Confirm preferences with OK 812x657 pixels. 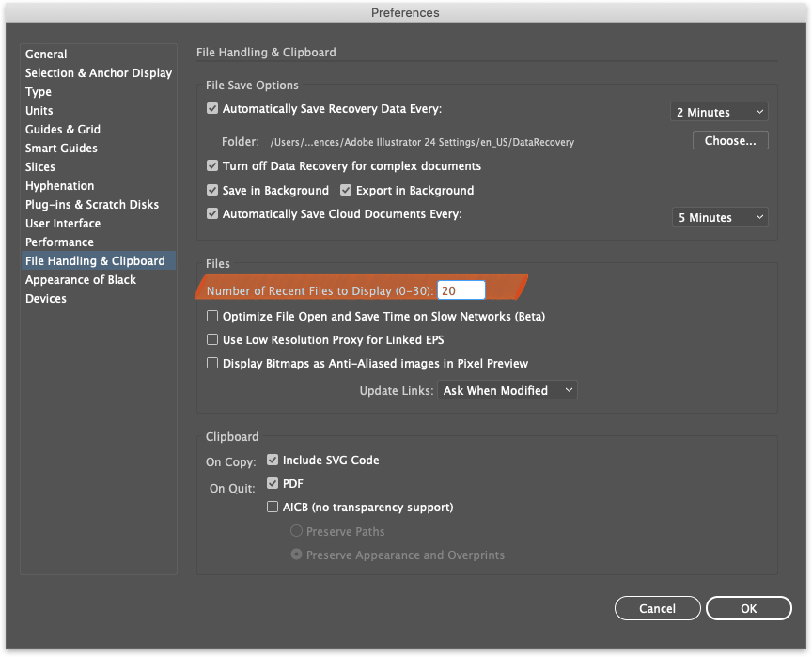pyautogui.click(x=749, y=607)
